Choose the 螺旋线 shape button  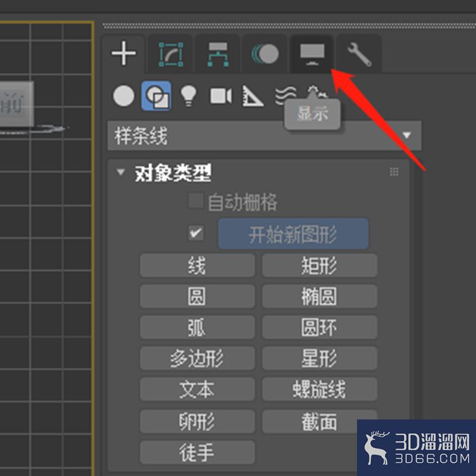[320, 390]
